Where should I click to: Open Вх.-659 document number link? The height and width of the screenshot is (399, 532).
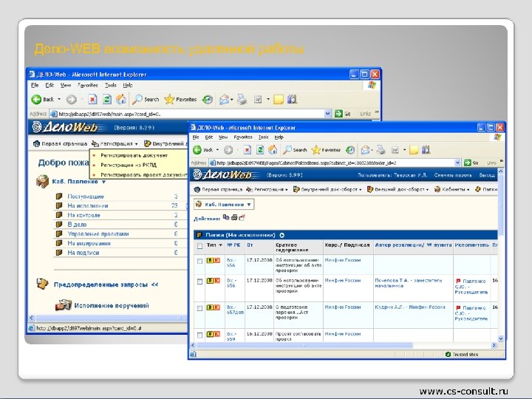[231, 336]
